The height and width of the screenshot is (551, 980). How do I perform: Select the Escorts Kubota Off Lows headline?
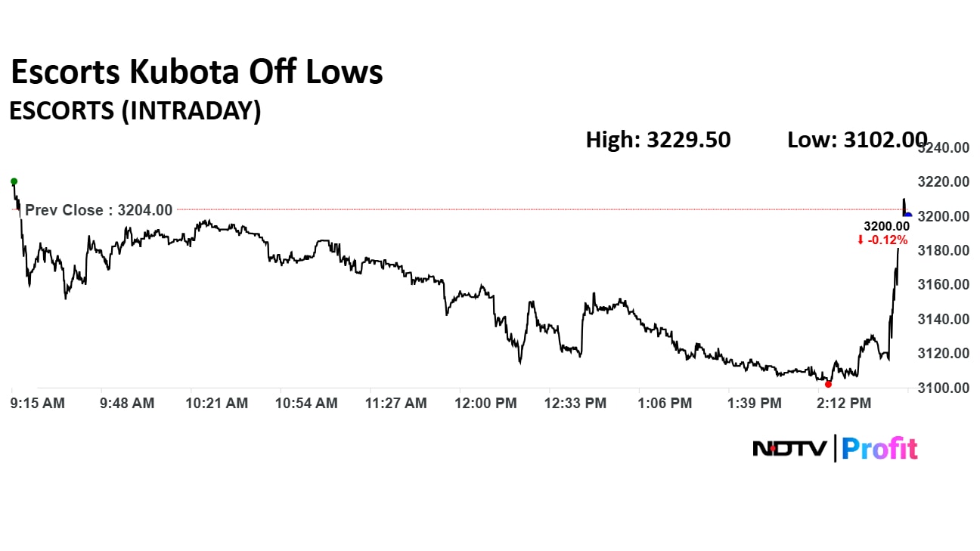pos(197,73)
